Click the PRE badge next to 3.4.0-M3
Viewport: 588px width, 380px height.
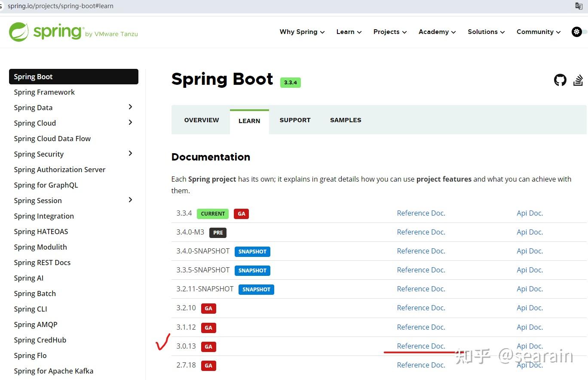217,233
